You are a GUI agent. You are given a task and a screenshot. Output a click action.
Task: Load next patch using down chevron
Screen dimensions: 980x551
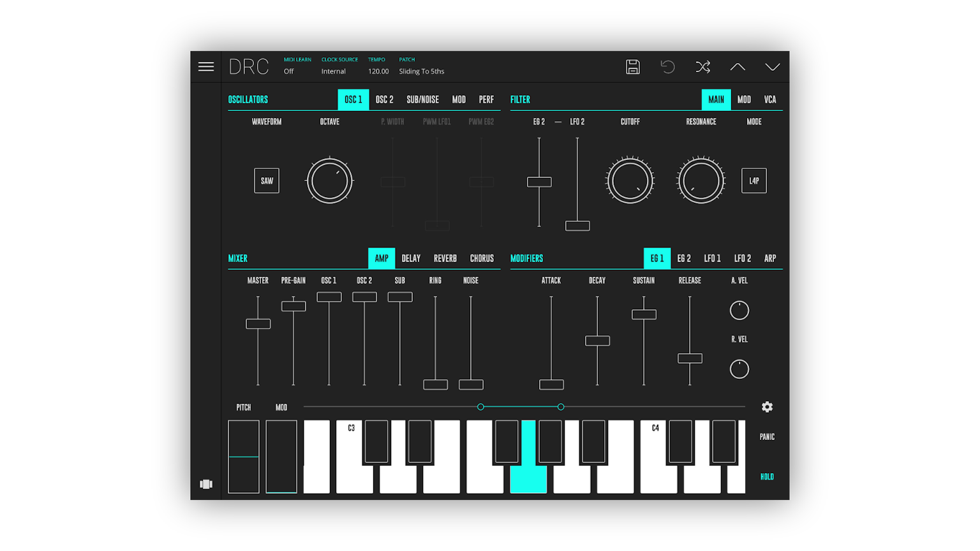[773, 66]
